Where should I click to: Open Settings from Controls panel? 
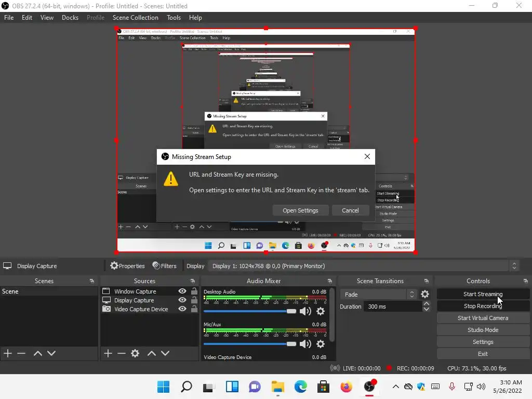click(483, 342)
